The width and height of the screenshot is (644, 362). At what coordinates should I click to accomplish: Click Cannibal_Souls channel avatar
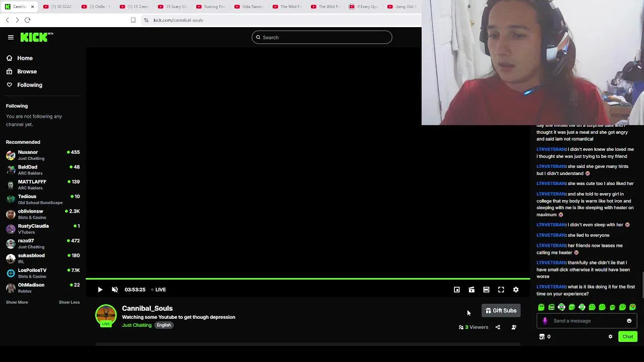point(106,315)
